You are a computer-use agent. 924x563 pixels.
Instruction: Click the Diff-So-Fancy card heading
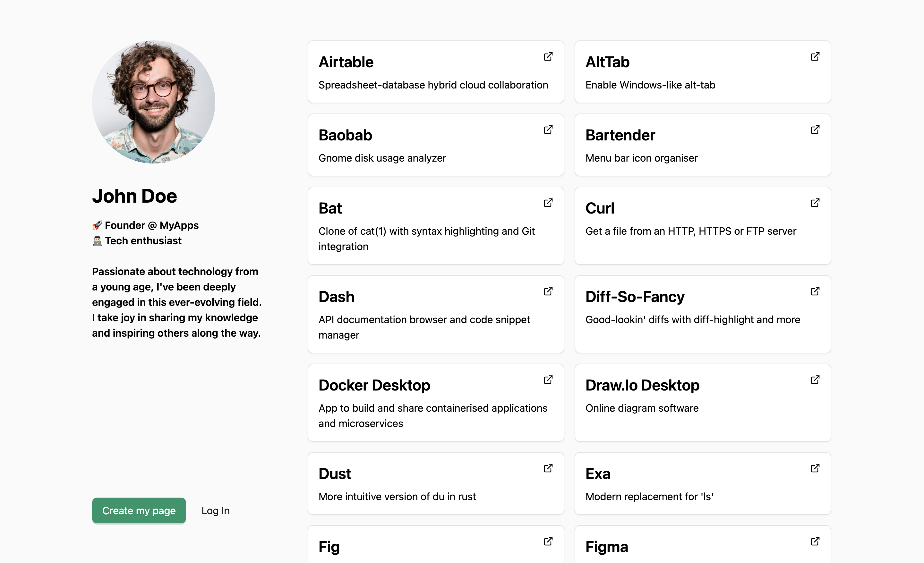tap(635, 297)
